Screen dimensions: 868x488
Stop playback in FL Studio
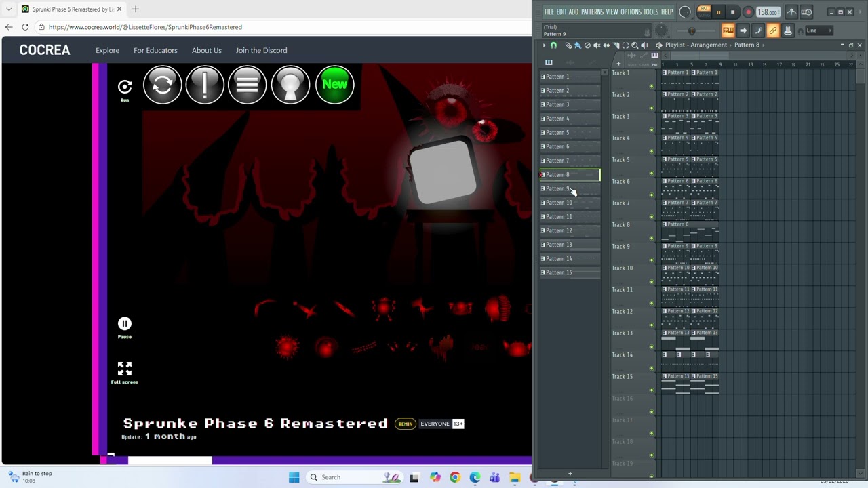732,12
